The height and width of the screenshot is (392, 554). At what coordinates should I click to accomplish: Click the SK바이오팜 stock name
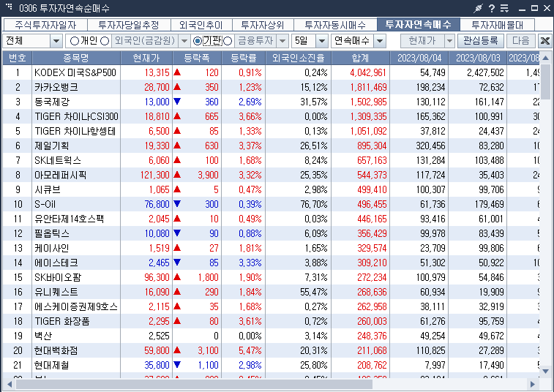click(58, 277)
